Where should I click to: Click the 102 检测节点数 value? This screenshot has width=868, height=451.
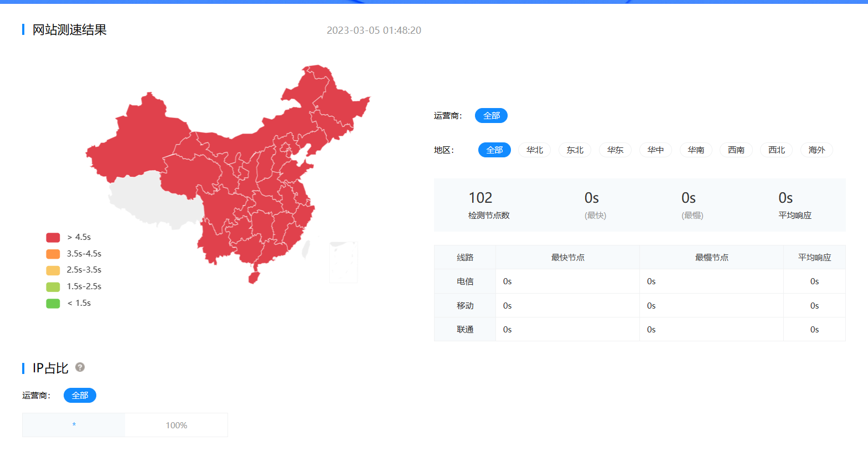480,198
